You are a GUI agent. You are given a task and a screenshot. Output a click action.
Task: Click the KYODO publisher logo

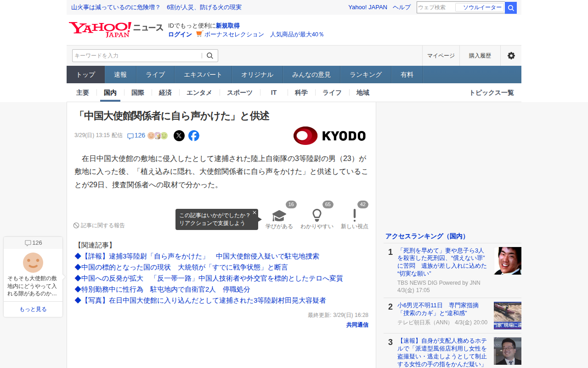pos(330,136)
